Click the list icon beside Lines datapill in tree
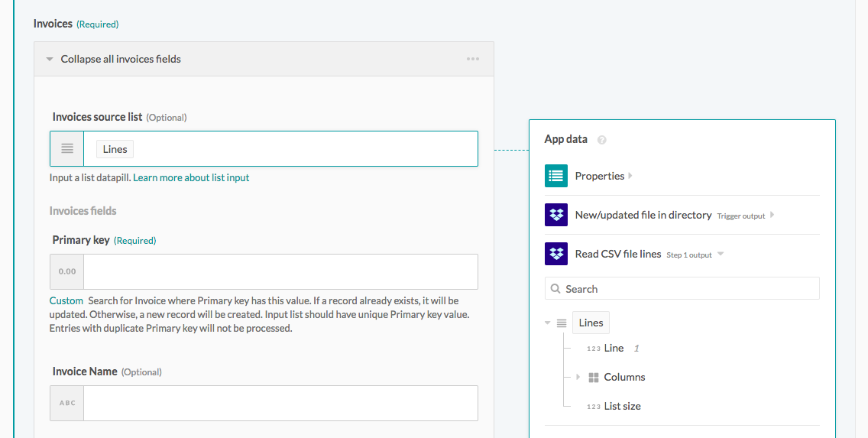Screen dimensions: 868x438 (x=562, y=323)
